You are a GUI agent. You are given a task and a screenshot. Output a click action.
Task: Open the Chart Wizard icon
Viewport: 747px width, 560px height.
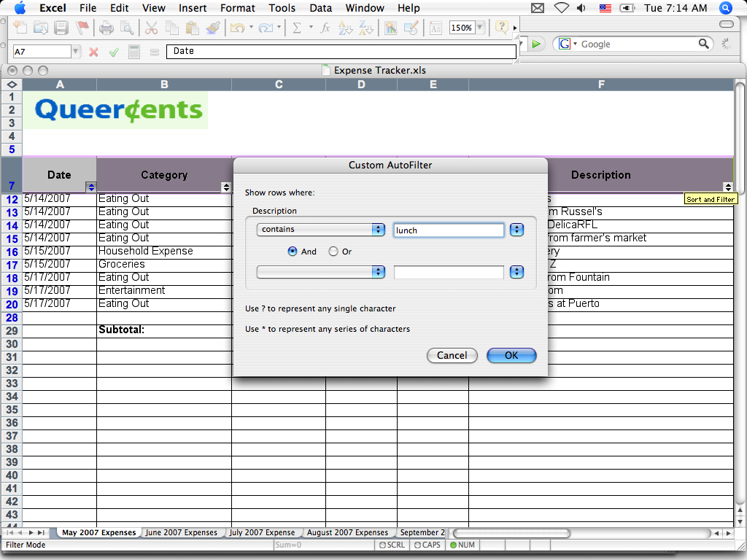(390, 28)
